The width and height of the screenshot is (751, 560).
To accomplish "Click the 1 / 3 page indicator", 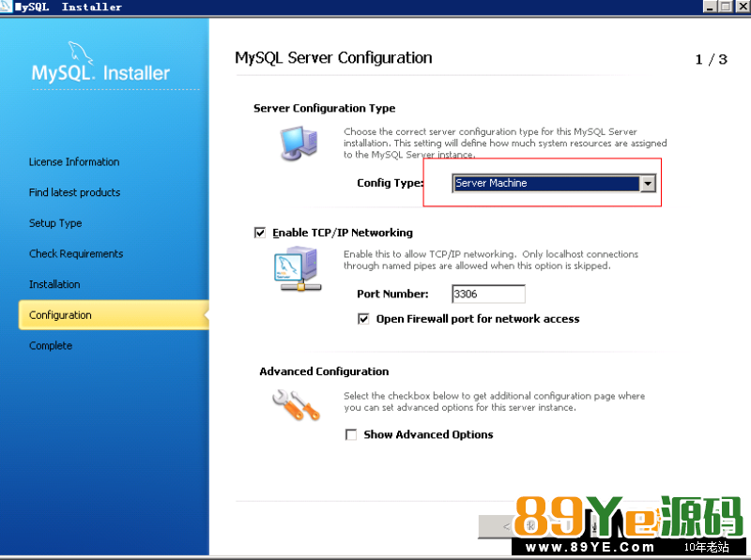I will (712, 59).
